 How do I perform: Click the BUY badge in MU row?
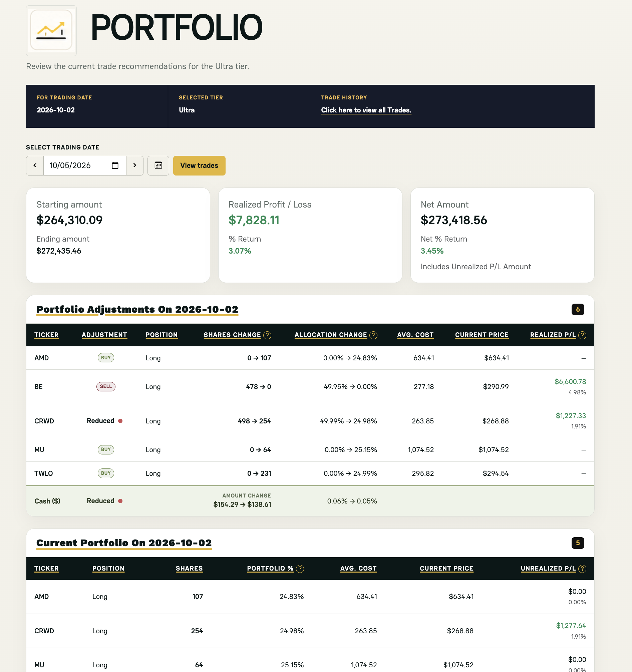(106, 449)
